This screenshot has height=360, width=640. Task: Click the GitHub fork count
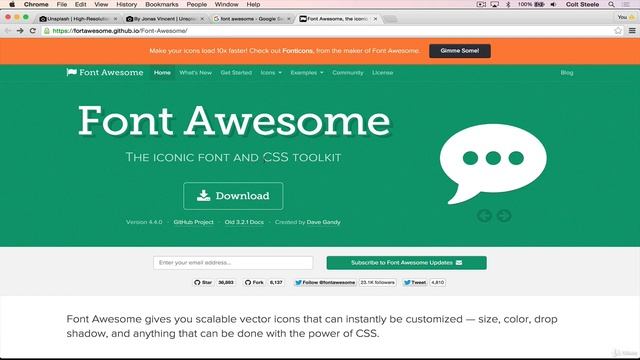(x=276, y=282)
